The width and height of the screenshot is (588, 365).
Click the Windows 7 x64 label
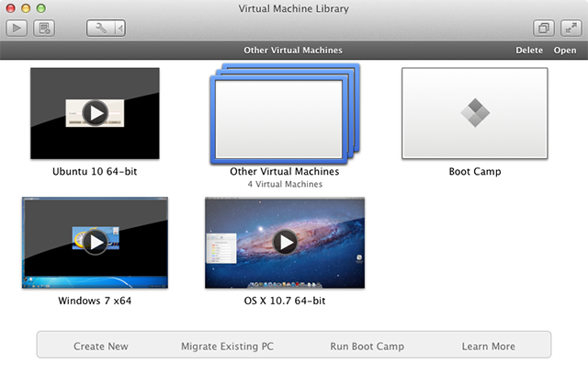tap(95, 301)
